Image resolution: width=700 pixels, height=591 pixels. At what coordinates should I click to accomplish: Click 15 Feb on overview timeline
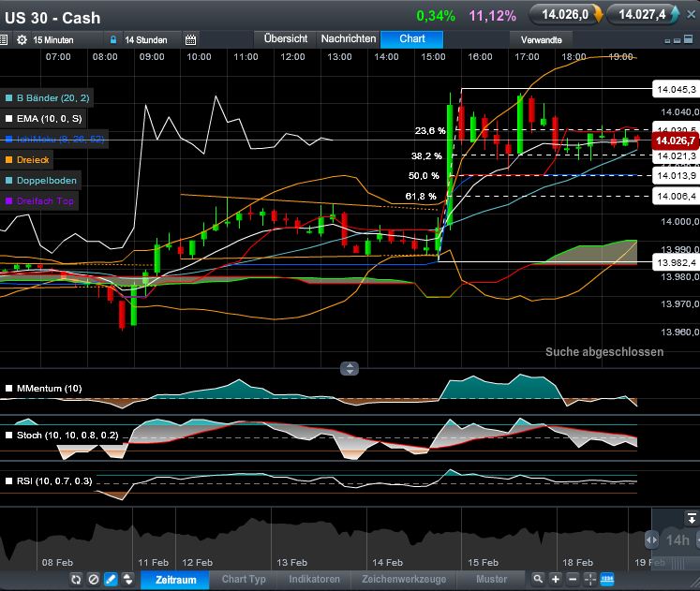483,563
